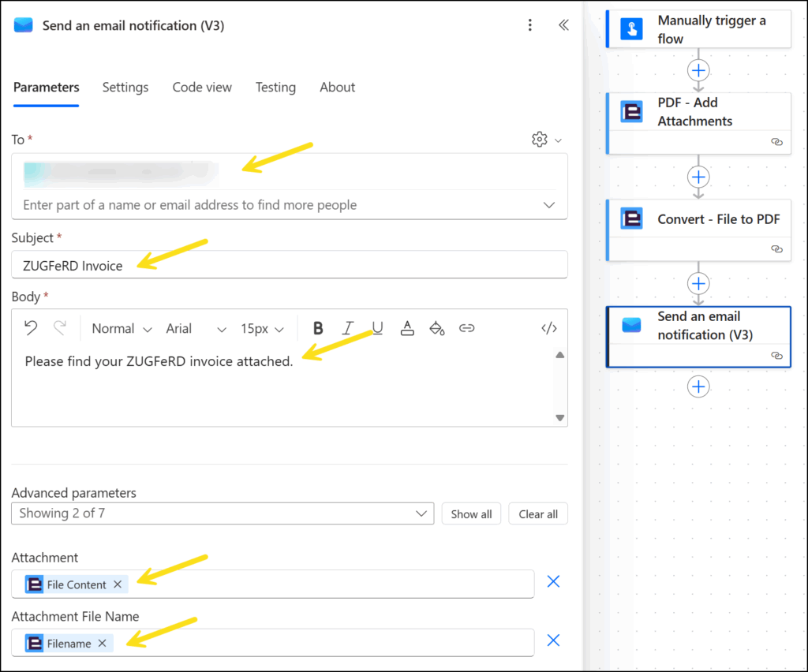Toggle italic formatting in body editor

346,329
